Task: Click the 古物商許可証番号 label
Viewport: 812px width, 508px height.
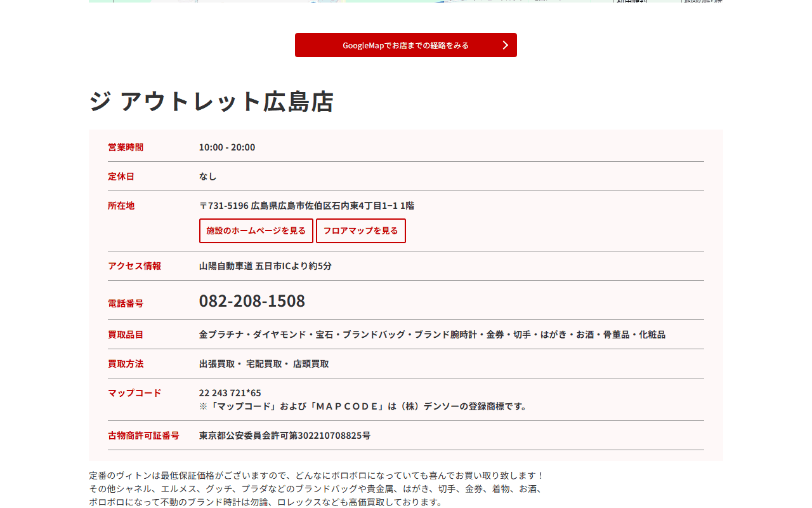Action: (143, 436)
